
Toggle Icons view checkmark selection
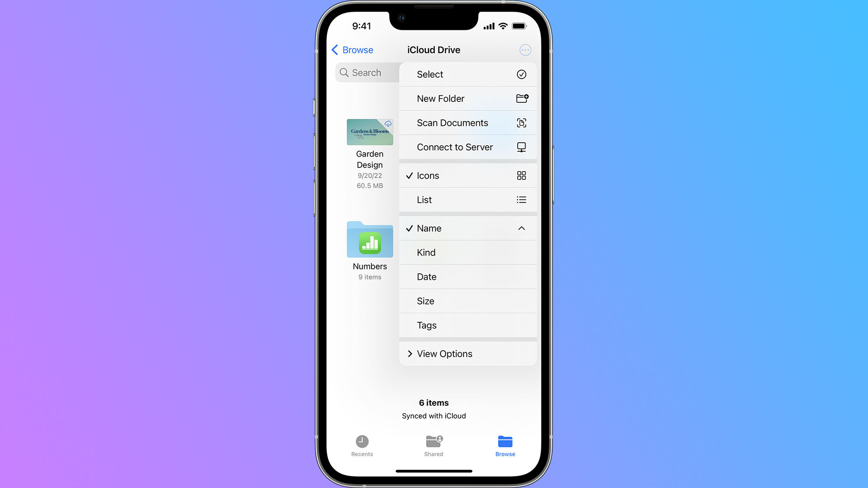(x=468, y=175)
